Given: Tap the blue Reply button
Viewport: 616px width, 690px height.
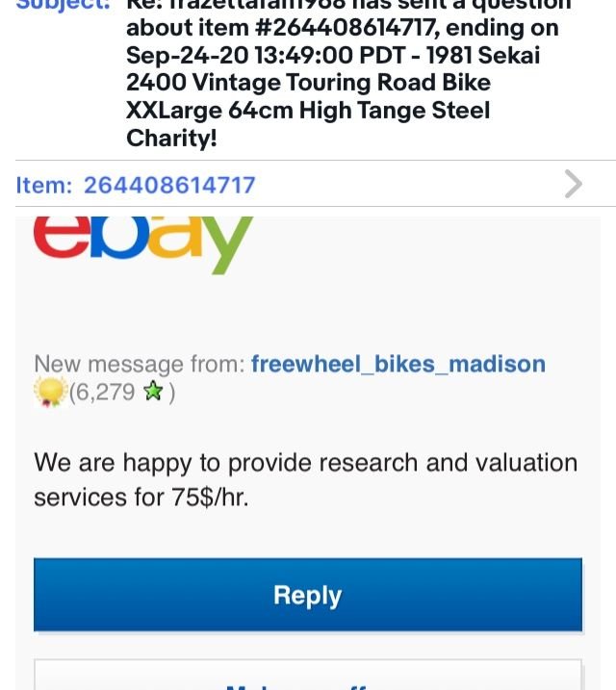Looking at the screenshot, I should coord(308,595).
